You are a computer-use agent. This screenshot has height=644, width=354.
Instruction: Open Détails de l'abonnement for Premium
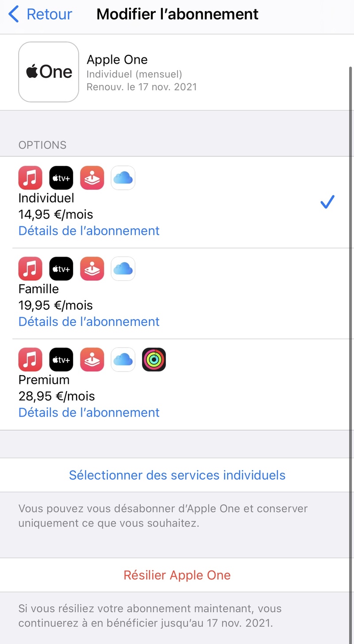89,413
